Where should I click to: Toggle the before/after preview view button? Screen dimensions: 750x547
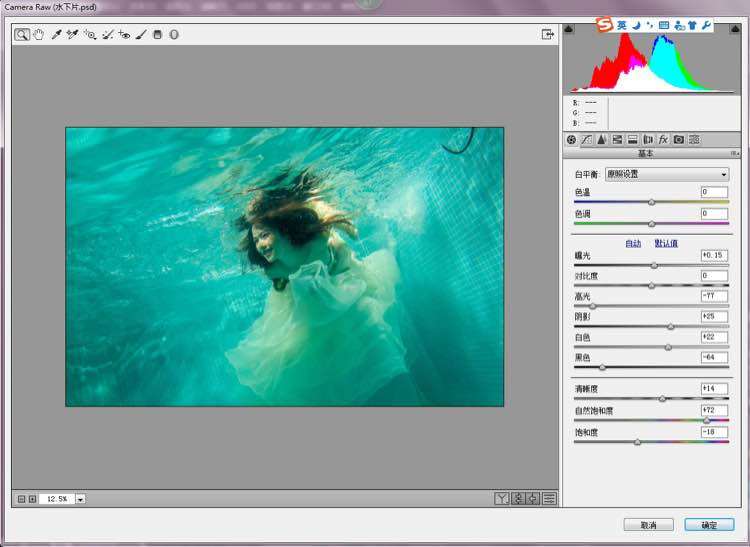coord(502,498)
